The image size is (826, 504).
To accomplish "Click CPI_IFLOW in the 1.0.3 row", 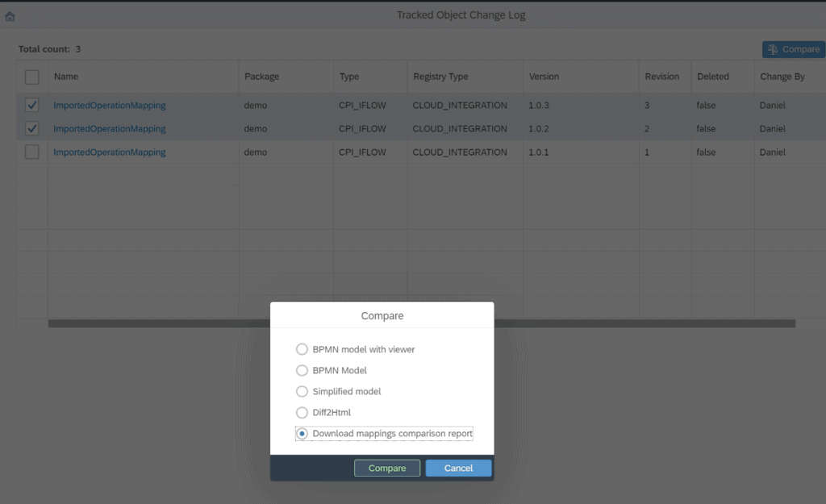I will (x=362, y=106).
